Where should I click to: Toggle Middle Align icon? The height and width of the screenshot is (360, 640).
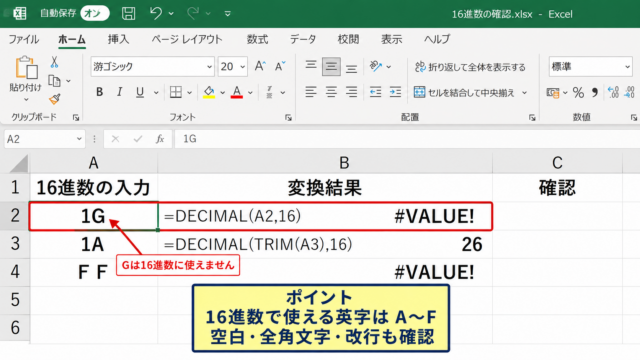click(x=331, y=67)
